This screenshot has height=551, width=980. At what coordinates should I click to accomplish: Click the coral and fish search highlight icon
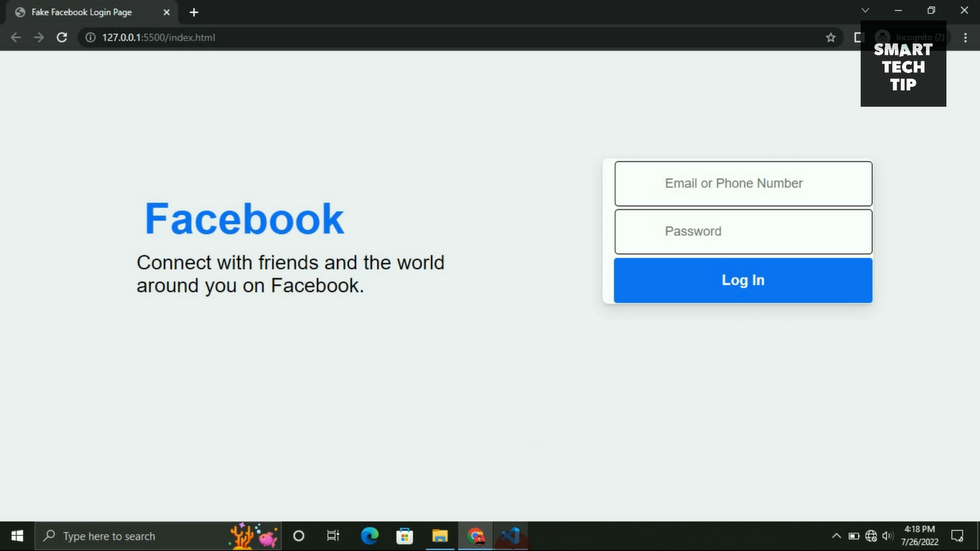click(253, 536)
